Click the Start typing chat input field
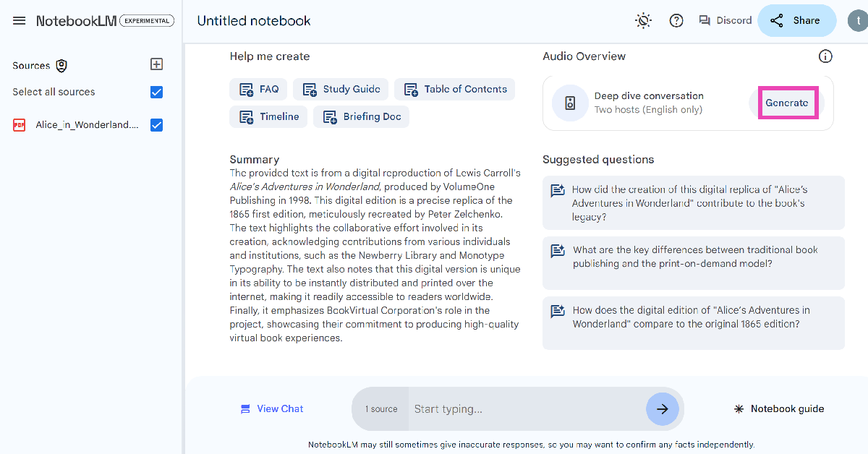This screenshot has height=454, width=868. (x=526, y=409)
